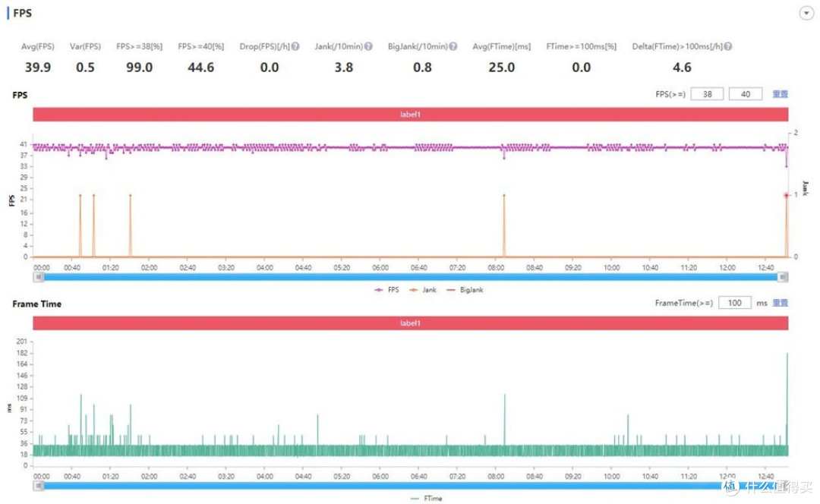Click the FPS threshold field showing 38

tap(707, 94)
